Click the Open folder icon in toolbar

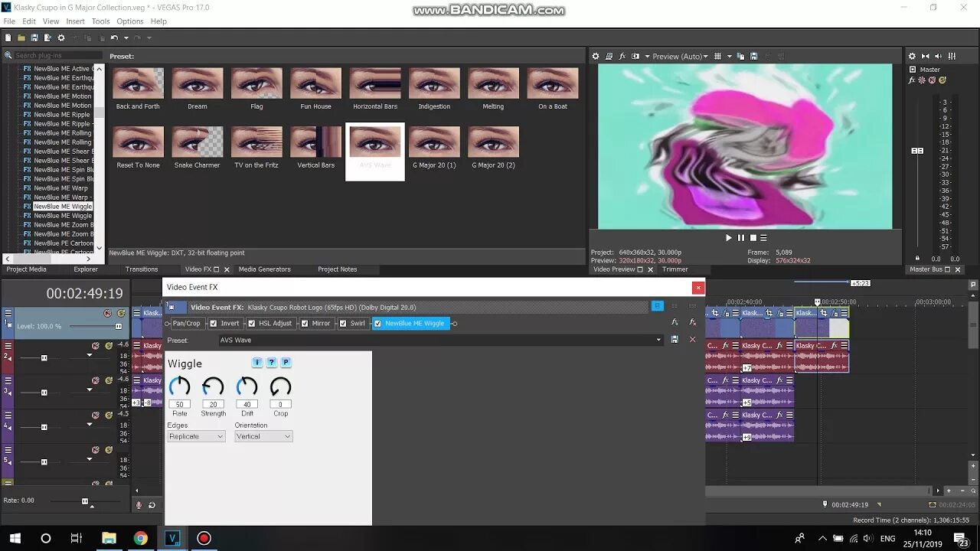[21, 37]
